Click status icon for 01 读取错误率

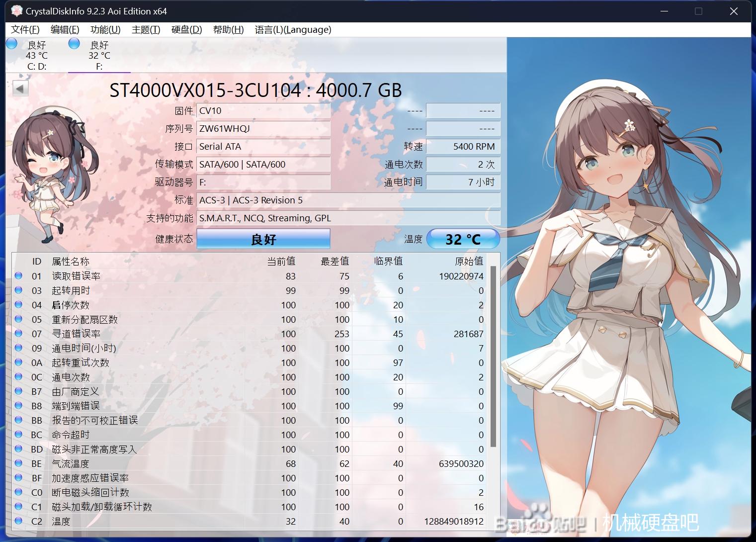[x=18, y=275]
